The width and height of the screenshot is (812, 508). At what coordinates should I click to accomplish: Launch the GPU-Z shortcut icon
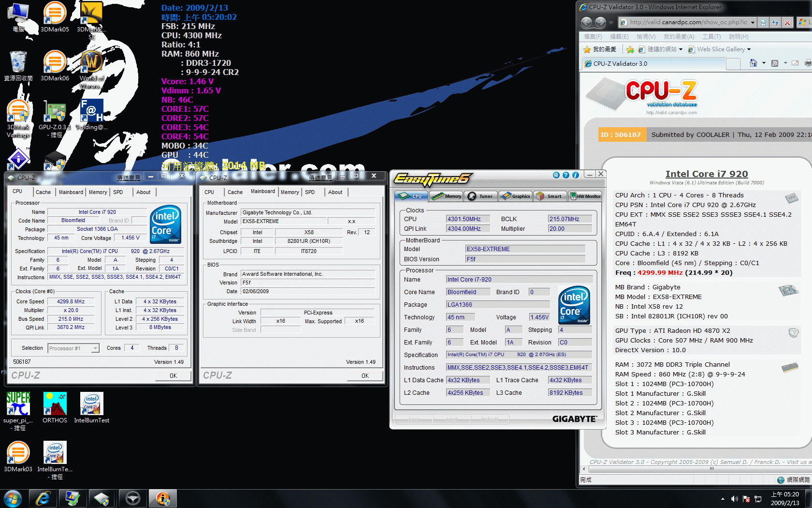(55, 119)
